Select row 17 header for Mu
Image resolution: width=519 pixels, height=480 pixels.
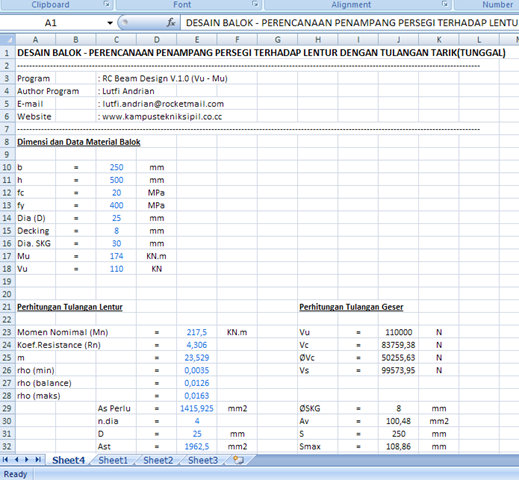click(7, 256)
